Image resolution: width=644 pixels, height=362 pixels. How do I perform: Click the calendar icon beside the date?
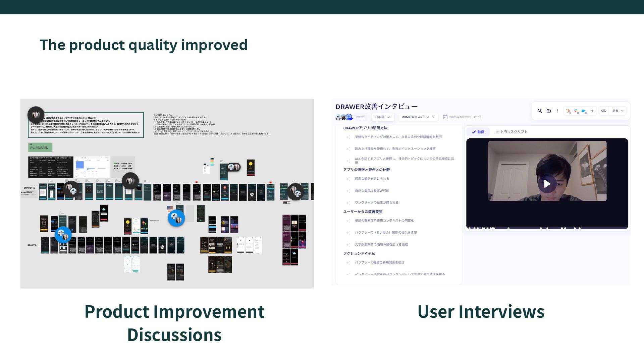click(x=445, y=117)
